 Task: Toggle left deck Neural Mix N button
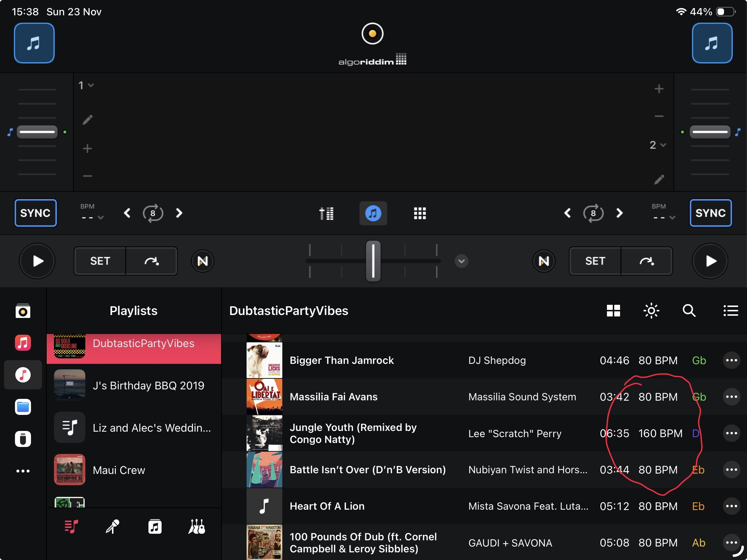202,261
